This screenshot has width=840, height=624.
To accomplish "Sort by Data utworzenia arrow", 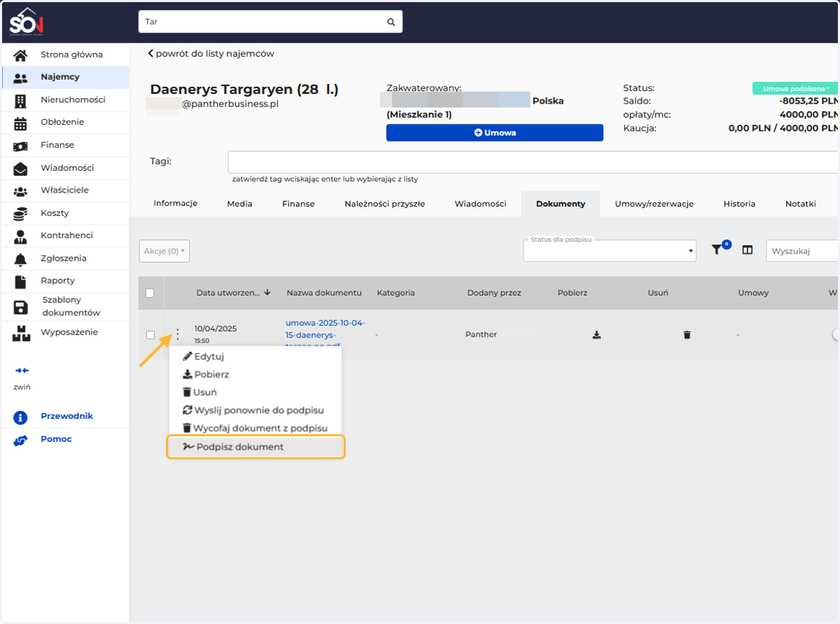I will 267,292.
